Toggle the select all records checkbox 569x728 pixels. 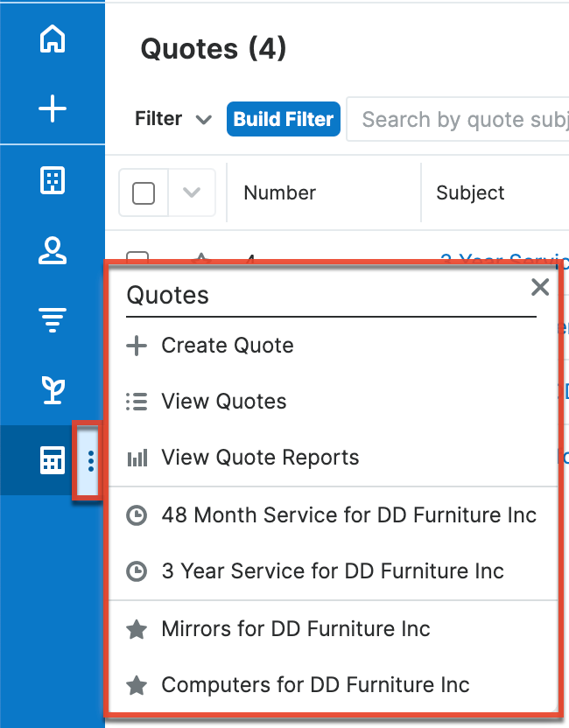coord(144,193)
